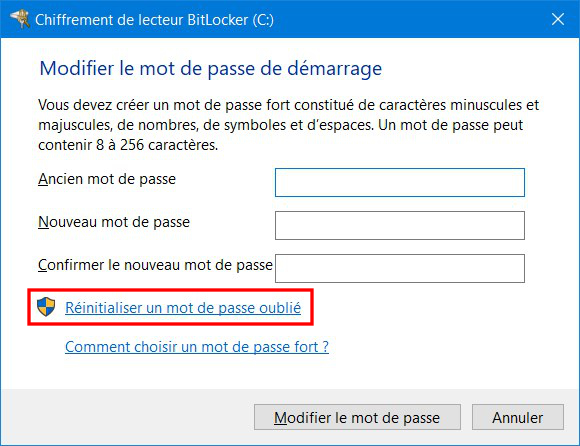Click the Confirmer le nouveau mot de passe label
The image size is (580, 446).
point(155,265)
